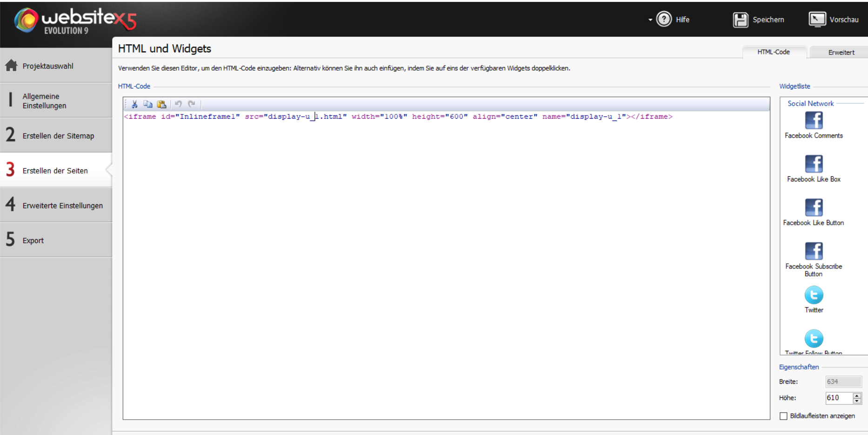
Task: Click the Paste icon in editor toolbar
Action: (161, 104)
